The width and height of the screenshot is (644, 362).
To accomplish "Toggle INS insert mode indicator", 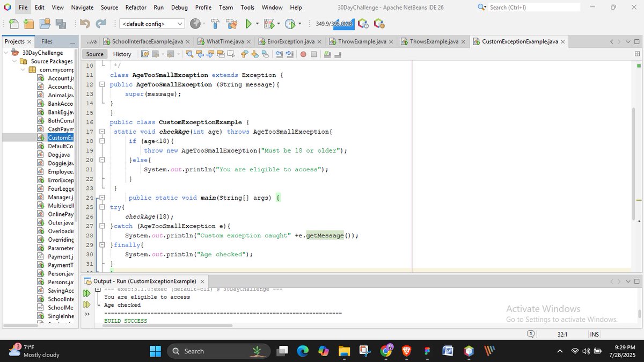I will (594, 334).
